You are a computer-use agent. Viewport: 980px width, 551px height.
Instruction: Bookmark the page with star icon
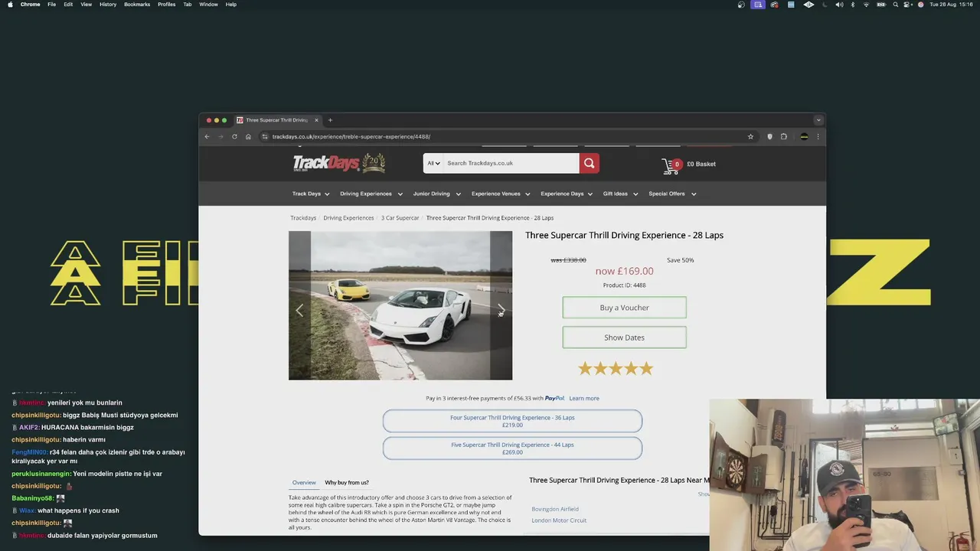750,137
